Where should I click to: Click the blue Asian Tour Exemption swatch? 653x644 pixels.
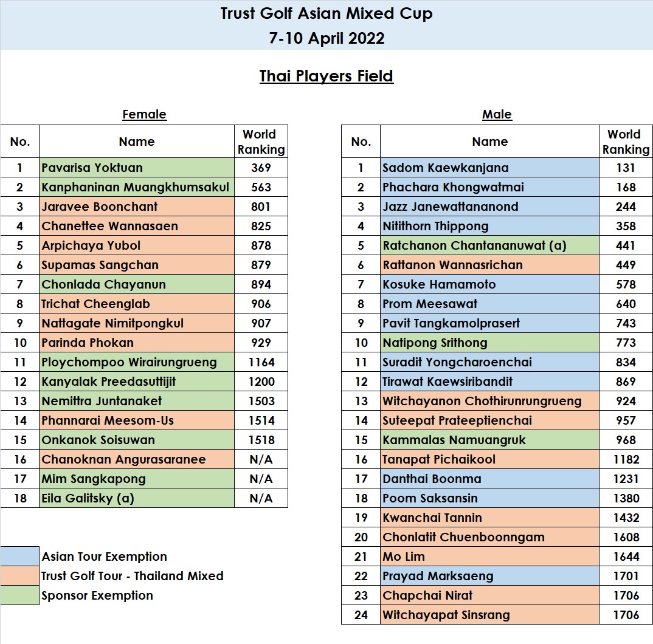click(x=20, y=557)
